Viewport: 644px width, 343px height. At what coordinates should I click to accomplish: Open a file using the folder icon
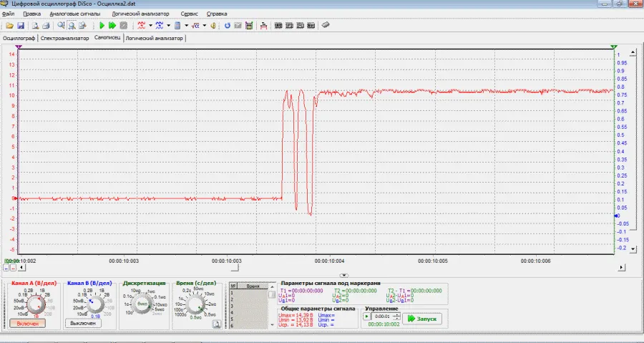pos(9,26)
